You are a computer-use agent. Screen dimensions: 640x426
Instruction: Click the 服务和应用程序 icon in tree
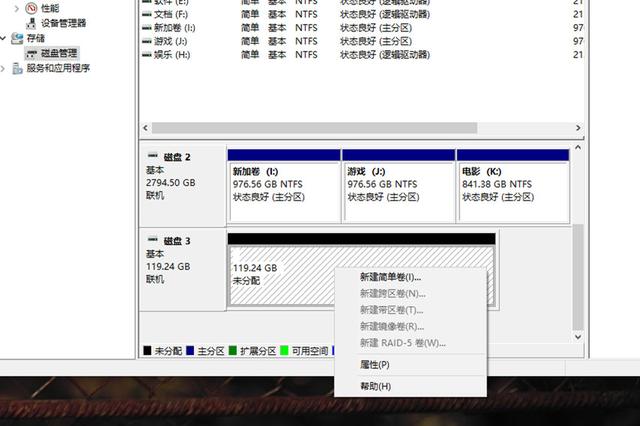point(17,68)
